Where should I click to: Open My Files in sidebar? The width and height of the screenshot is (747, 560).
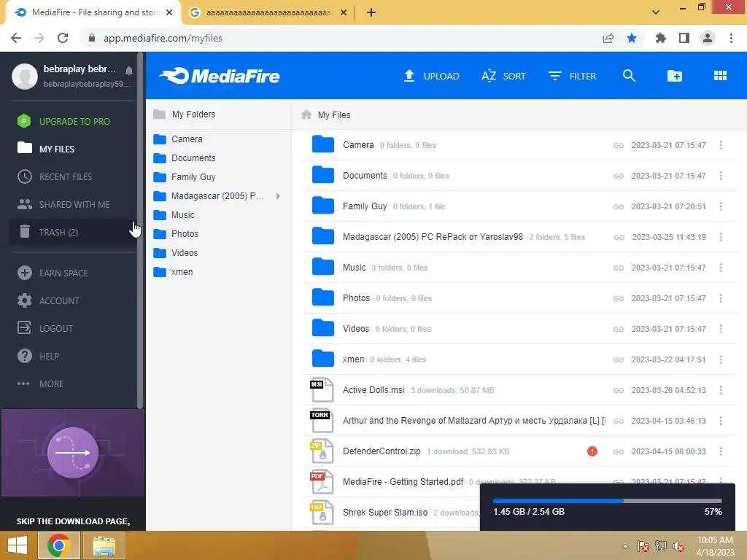coord(46,149)
